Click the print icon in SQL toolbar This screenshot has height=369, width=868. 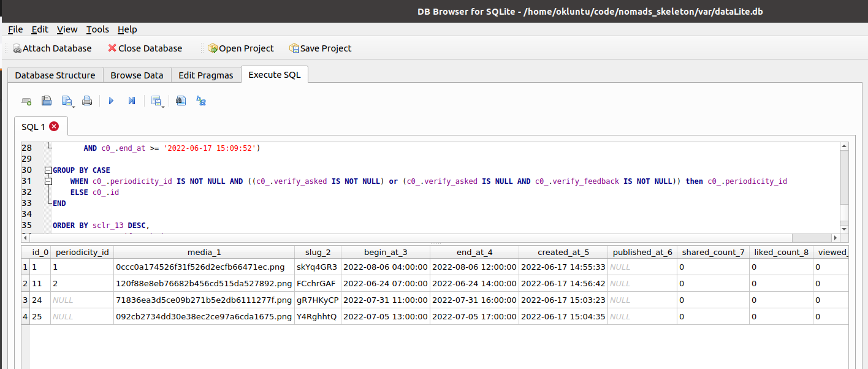(87, 101)
